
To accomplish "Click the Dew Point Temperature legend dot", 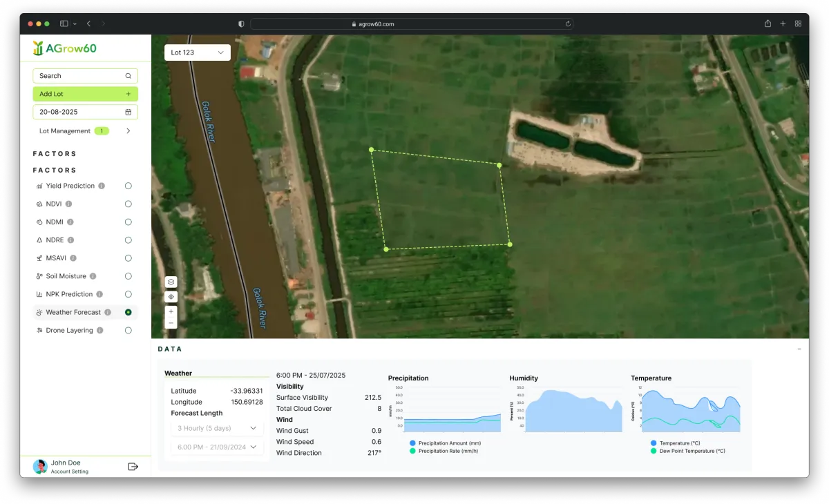I will click(654, 451).
